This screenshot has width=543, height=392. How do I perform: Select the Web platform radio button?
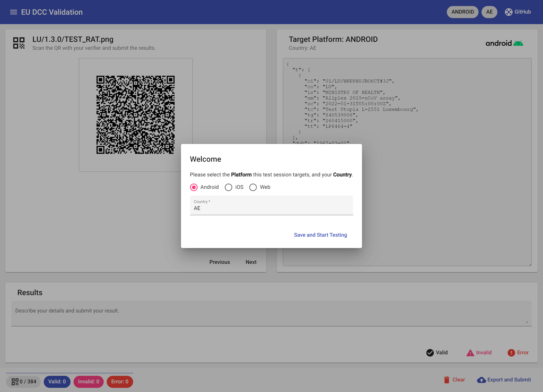pos(253,187)
